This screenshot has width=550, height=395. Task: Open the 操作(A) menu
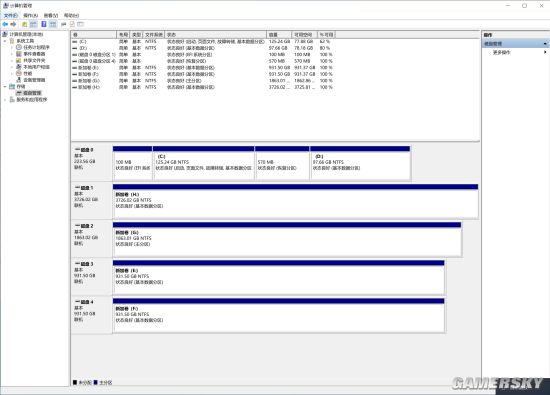pyautogui.click(x=30, y=15)
